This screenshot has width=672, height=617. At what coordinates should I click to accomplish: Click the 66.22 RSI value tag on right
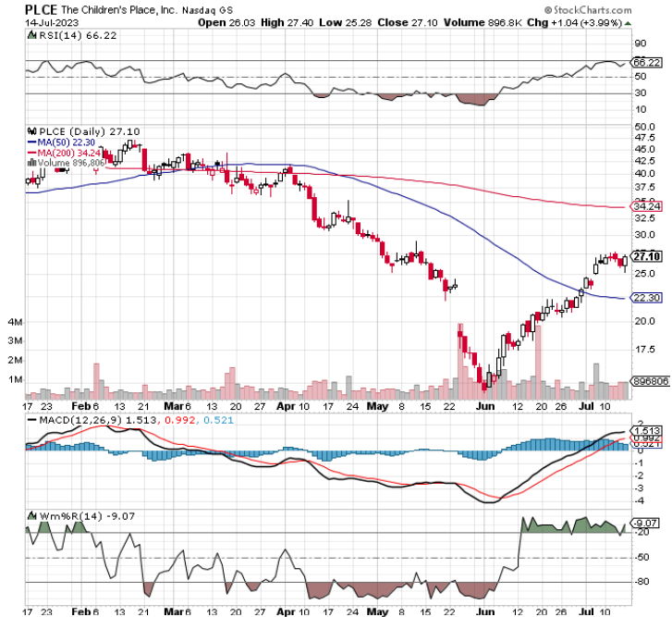point(647,63)
